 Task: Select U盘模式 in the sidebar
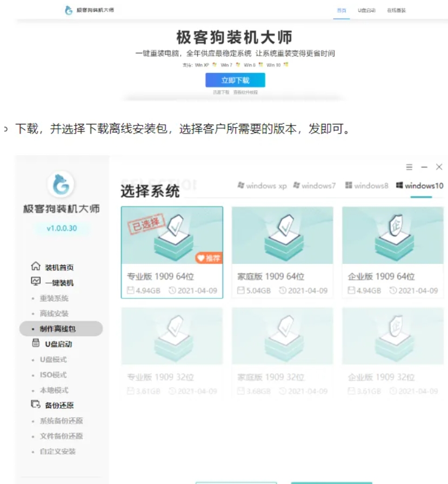tap(53, 360)
